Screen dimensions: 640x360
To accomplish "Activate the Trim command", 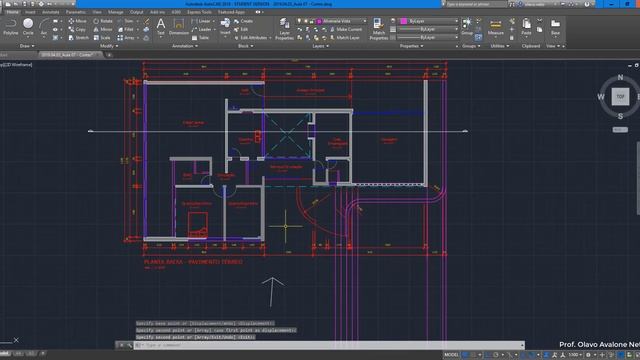I will [x=126, y=21].
